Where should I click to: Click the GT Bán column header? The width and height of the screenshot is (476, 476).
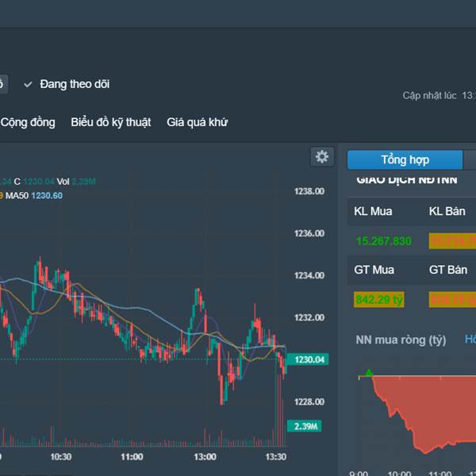pyautogui.click(x=447, y=270)
